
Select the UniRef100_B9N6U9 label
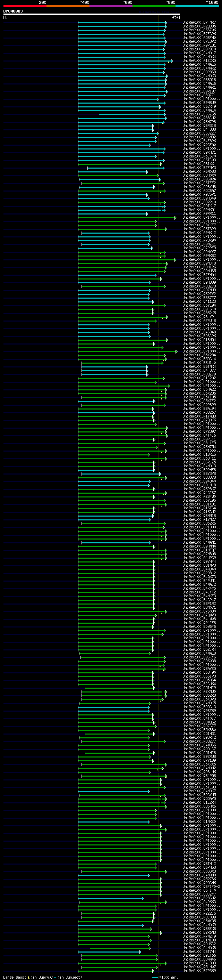(199, 103)
